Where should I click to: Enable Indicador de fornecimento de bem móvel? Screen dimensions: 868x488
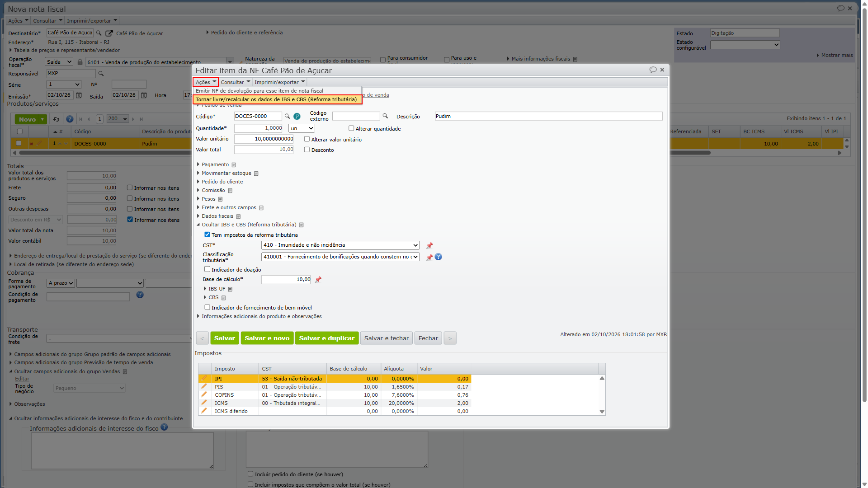(207, 307)
